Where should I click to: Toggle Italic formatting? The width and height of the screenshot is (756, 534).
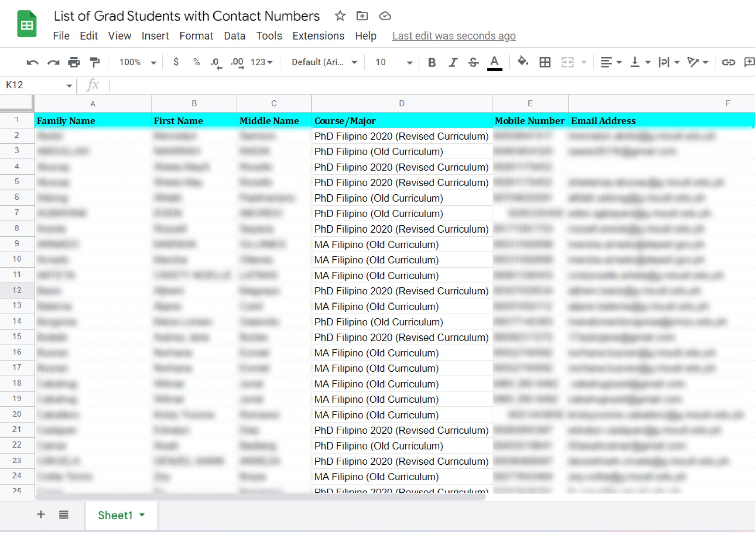point(453,62)
